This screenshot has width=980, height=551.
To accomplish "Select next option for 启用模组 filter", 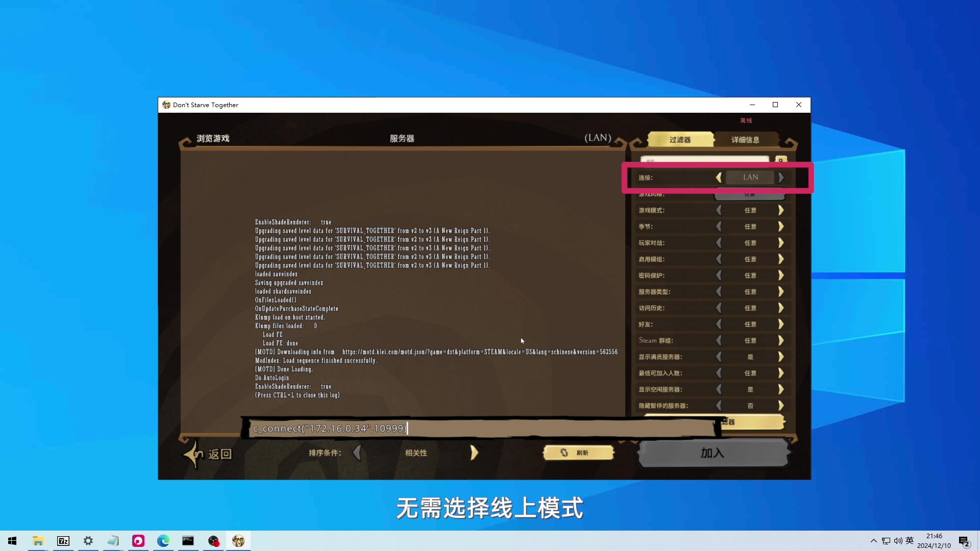I will pyautogui.click(x=781, y=259).
